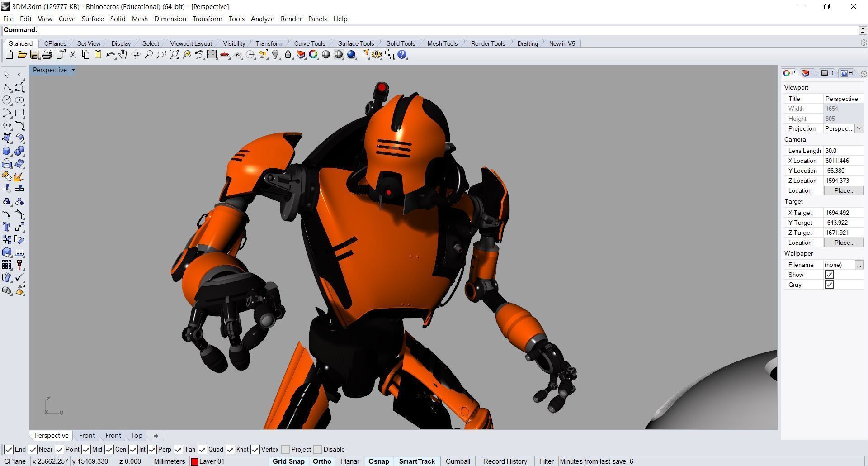Switch to the Mesh Tools toolbar tab
This screenshot has width=868, height=466.
tap(443, 43)
